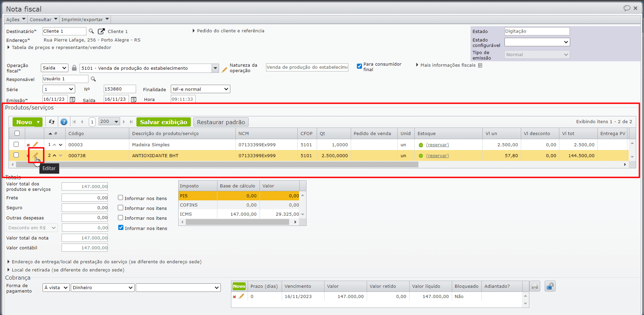This screenshot has height=315, width=644.
Task: Open the Série dropdown
Action: pos(59,89)
